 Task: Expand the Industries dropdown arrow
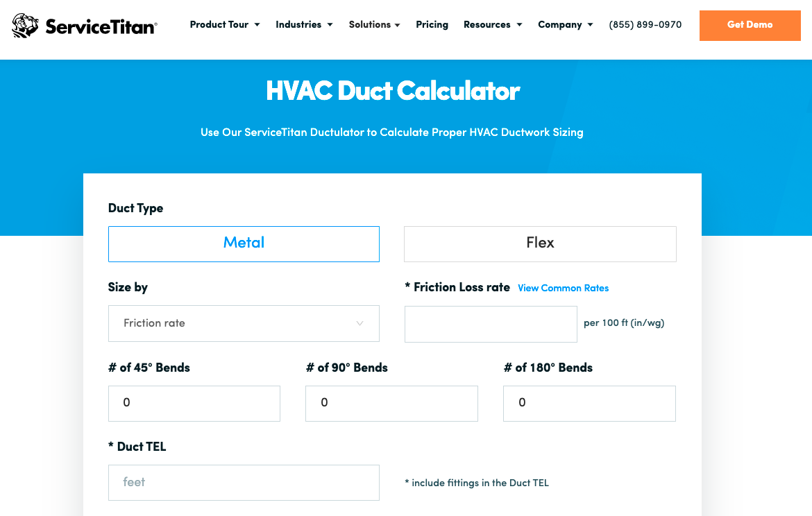point(330,24)
